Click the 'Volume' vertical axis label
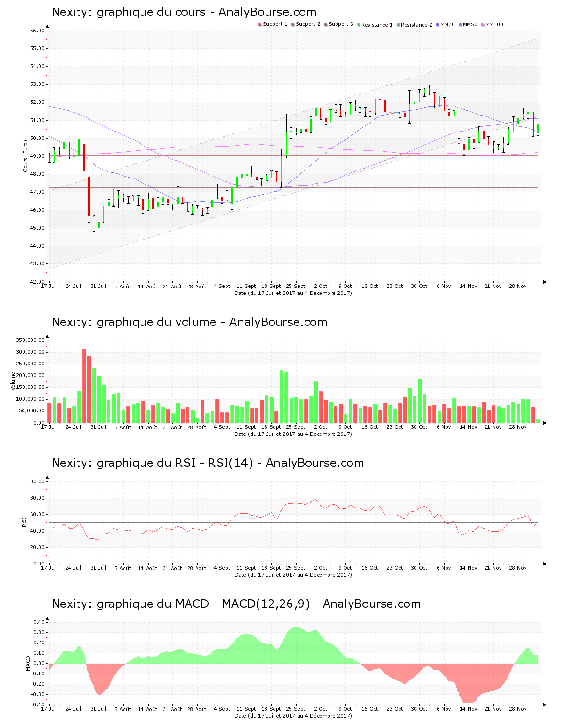The height and width of the screenshot is (728, 564). [13, 381]
